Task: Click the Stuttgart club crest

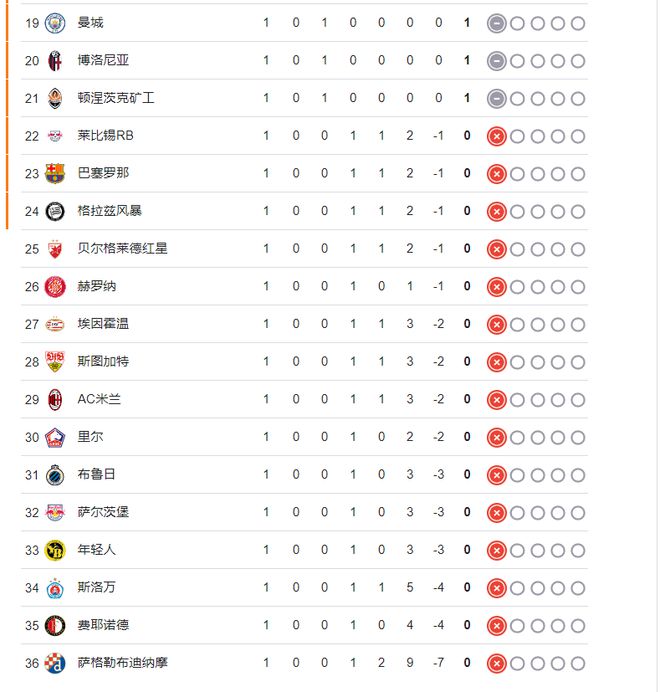Action: (x=55, y=362)
